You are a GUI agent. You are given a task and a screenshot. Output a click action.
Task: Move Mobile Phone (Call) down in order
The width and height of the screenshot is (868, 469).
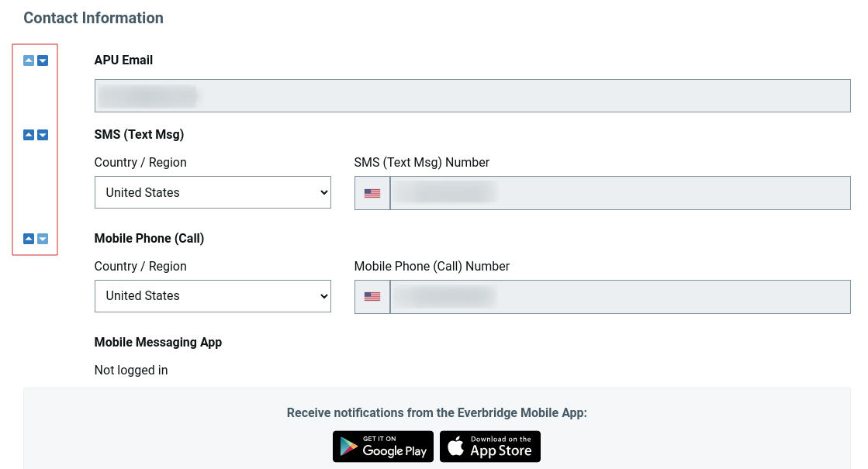click(43, 239)
